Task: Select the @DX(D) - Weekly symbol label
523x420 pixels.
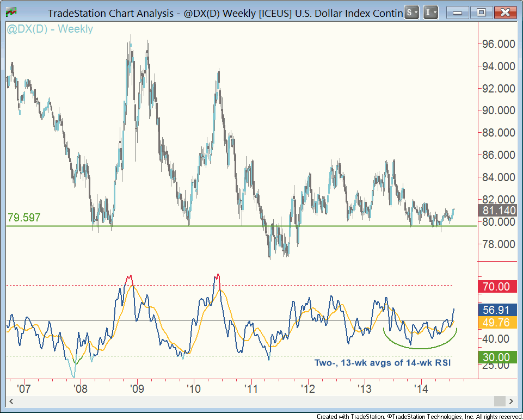Action: click(50, 29)
